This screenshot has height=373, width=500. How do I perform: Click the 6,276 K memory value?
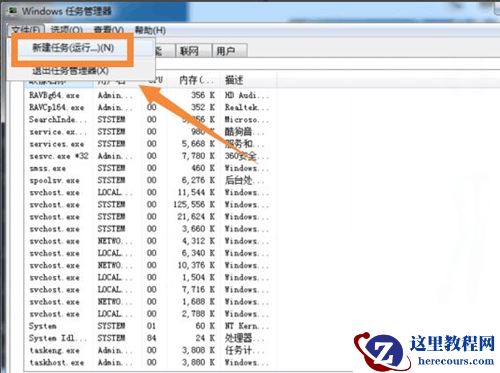[198, 180]
